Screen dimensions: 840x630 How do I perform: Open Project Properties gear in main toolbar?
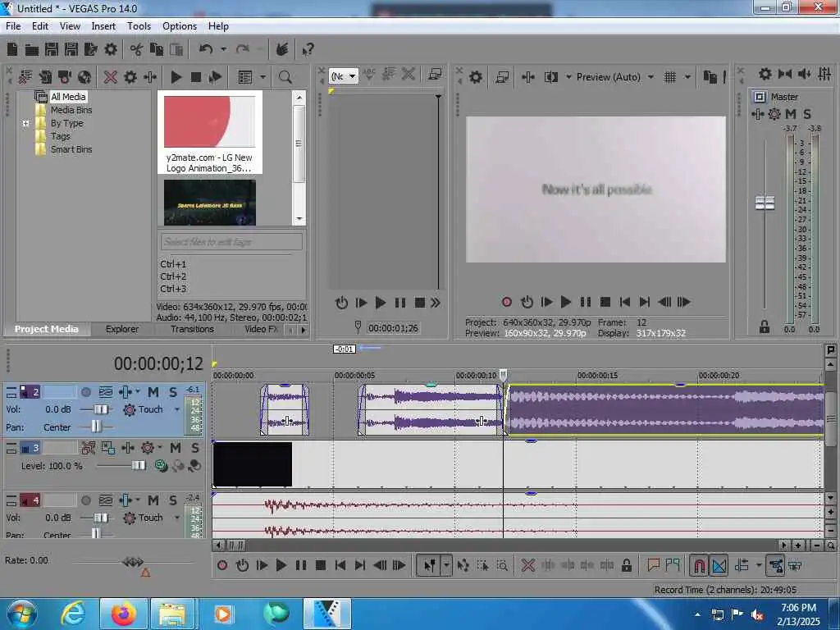pyautogui.click(x=111, y=50)
